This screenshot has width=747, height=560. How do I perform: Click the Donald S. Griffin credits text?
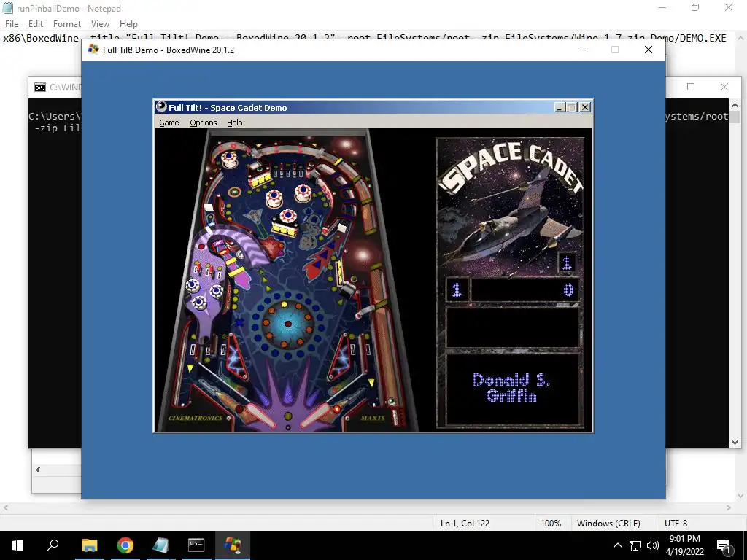tap(511, 388)
